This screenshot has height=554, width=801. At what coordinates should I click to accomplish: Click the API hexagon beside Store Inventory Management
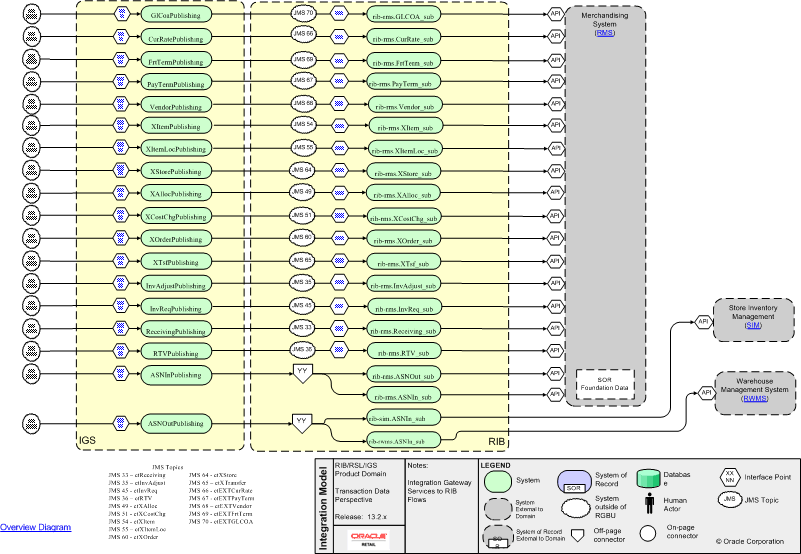[703, 321]
